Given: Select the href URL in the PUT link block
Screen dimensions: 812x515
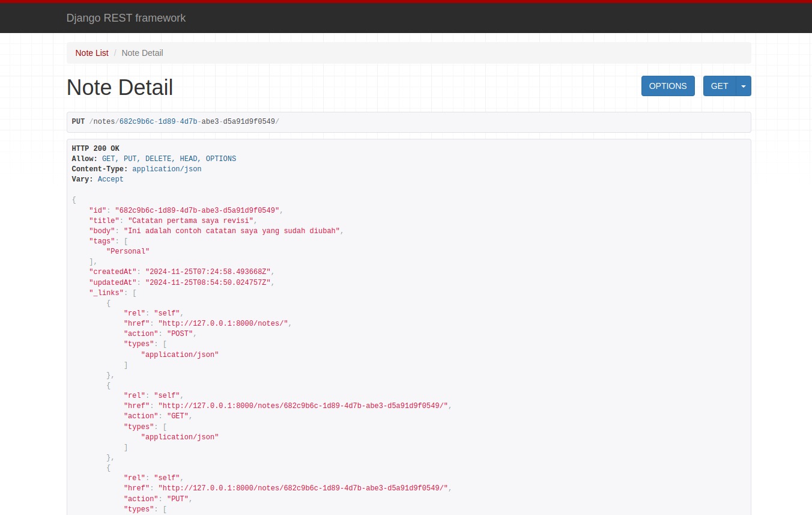Looking at the screenshot, I should [x=303, y=488].
